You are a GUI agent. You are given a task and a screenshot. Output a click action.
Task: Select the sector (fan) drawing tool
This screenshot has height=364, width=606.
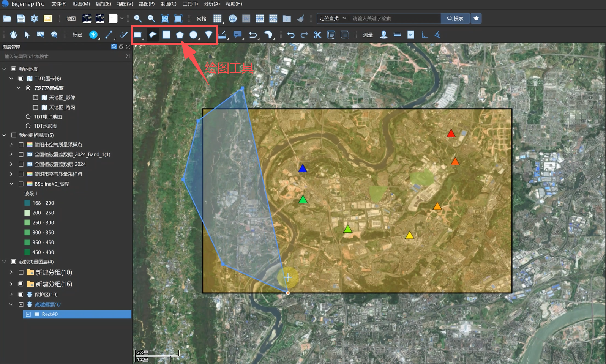[x=208, y=35]
